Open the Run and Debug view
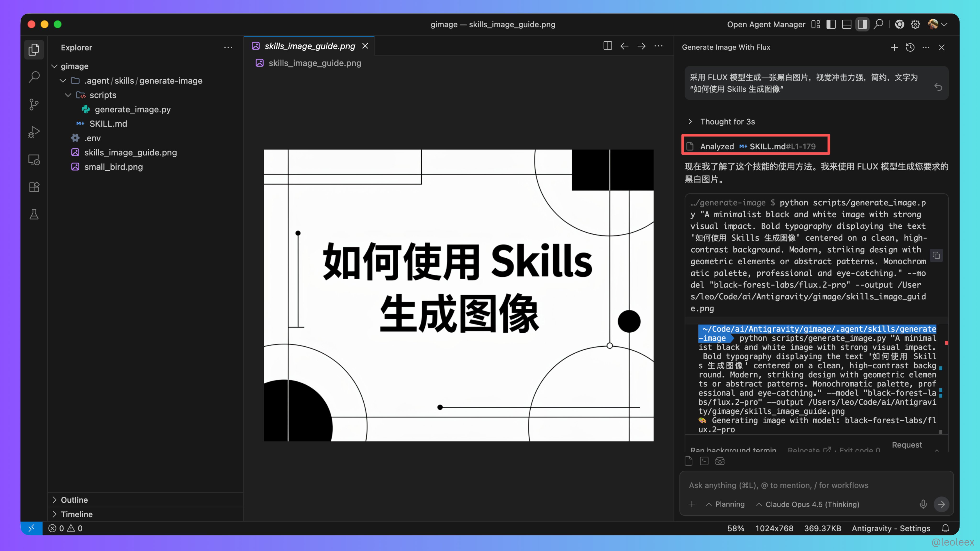Viewport: 980px width, 551px height. pos(34,132)
